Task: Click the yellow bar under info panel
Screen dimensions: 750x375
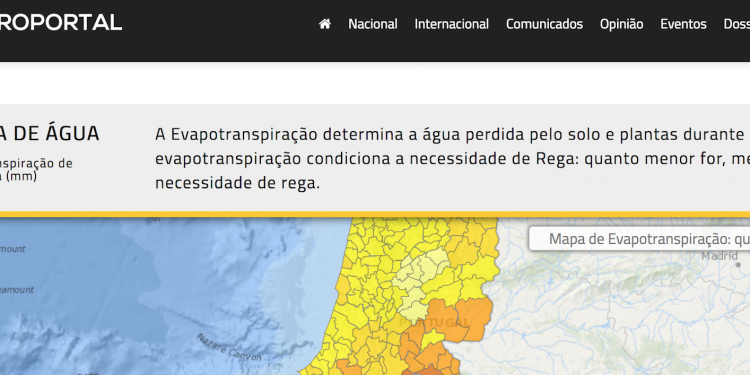Action: 375,215
